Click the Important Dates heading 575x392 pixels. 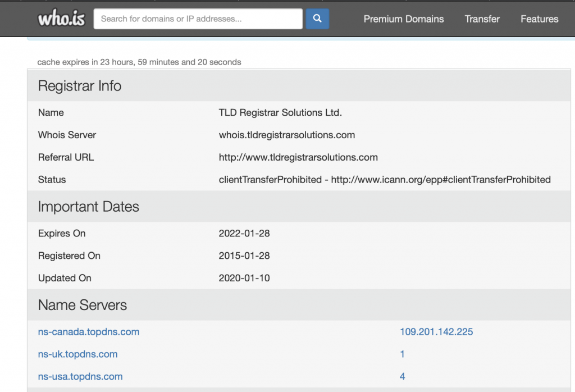88,207
